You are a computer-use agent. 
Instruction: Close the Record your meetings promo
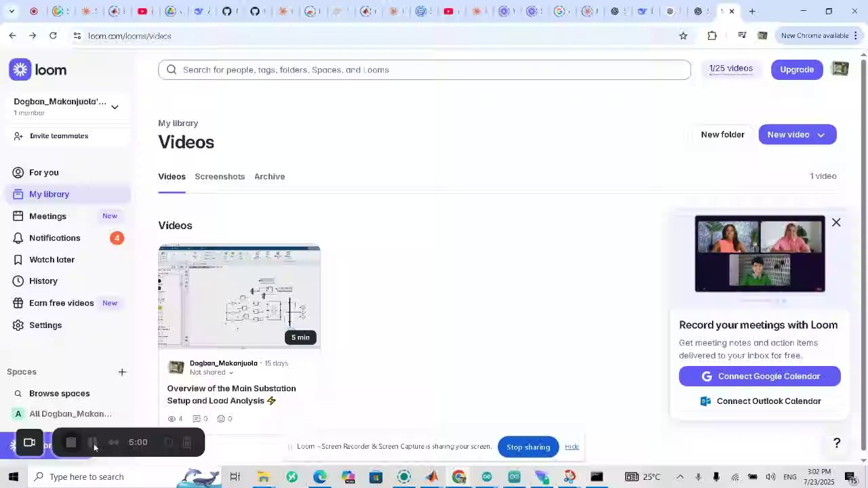pyautogui.click(x=836, y=222)
